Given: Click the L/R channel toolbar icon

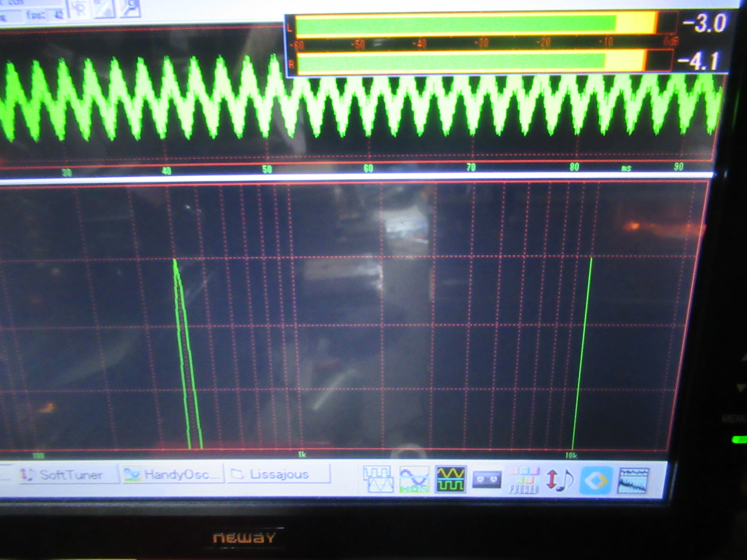Looking at the screenshot, I should [x=80, y=9].
